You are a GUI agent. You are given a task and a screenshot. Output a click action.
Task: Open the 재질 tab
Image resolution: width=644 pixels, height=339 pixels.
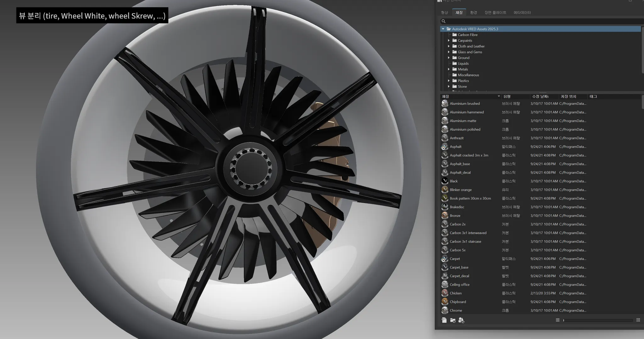coord(459,13)
